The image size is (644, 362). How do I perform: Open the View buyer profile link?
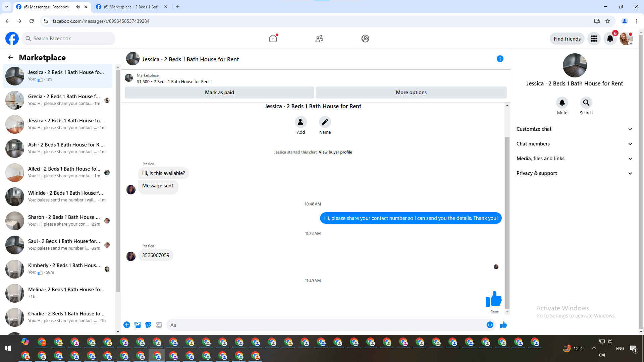click(335, 152)
